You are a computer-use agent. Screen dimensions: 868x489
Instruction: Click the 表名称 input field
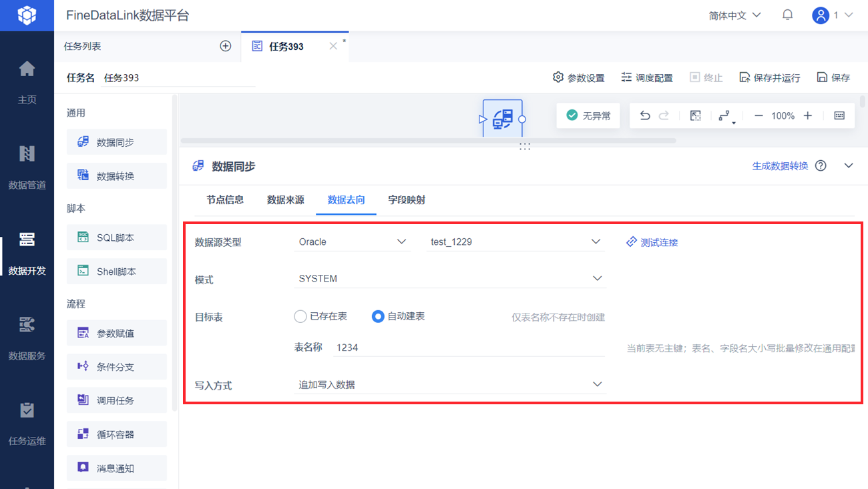pos(468,347)
